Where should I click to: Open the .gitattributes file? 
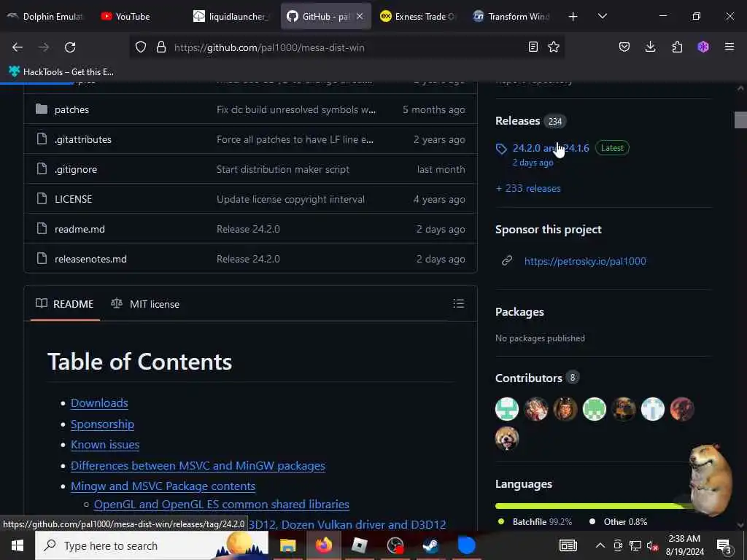coord(83,139)
